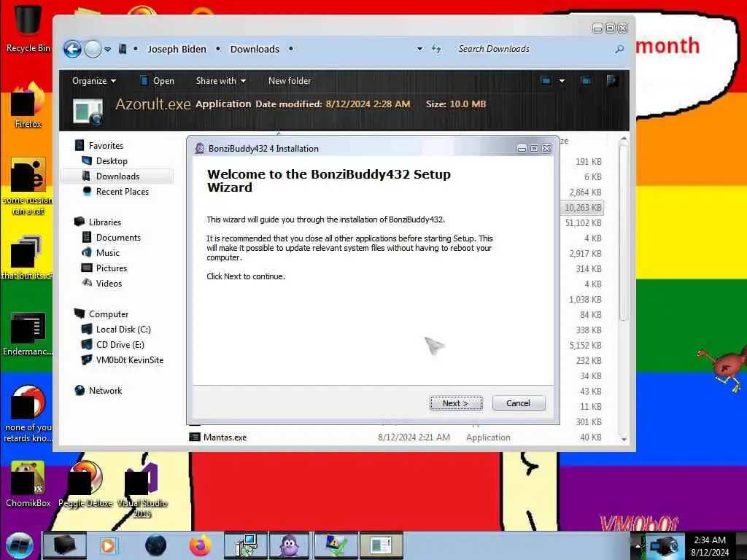The image size is (747, 560).
Task: Click camera icon in system tray
Action: click(x=665, y=545)
